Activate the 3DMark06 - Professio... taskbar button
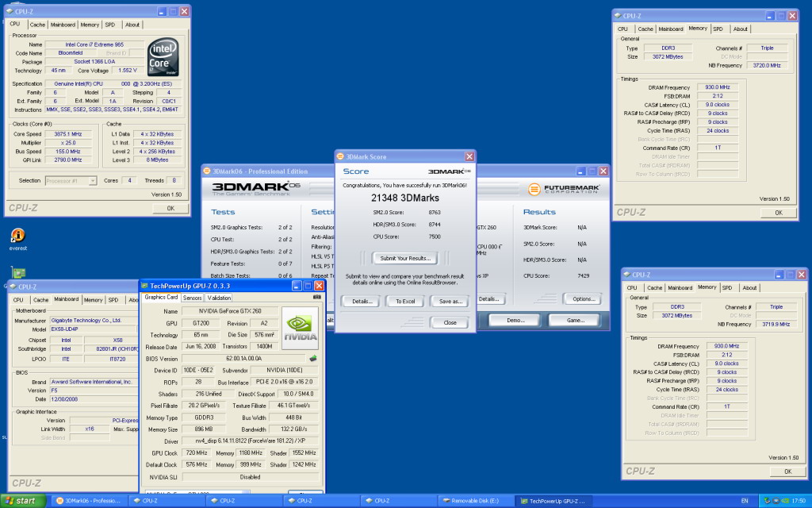The width and height of the screenshot is (812, 508). click(x=89, y=501)
